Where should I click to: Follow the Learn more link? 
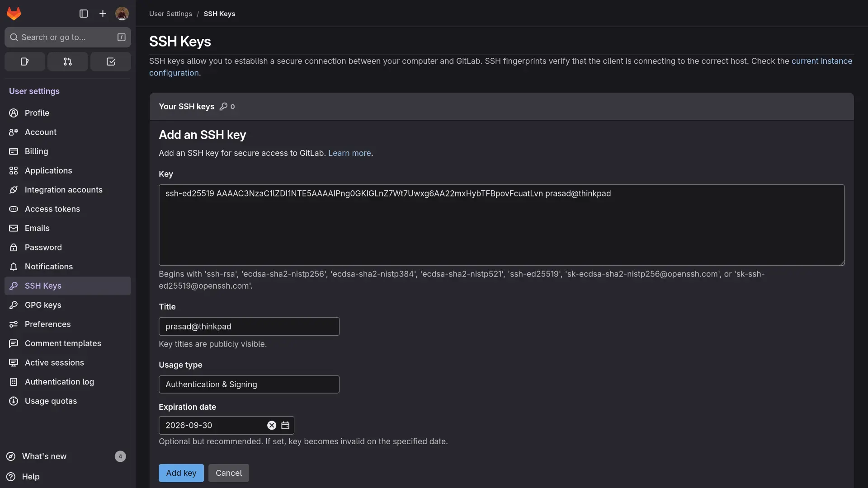pyautogui.click(x=349, y=153)
